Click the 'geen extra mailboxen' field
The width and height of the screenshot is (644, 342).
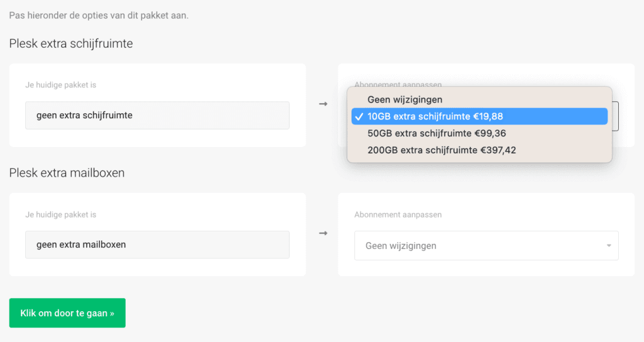tap(157, 245)
